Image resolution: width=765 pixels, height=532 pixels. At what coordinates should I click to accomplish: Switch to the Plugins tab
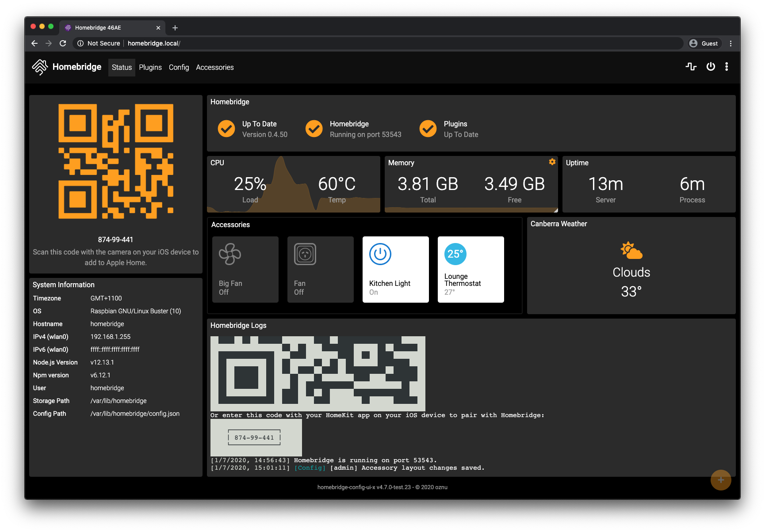tap(150, 67)
